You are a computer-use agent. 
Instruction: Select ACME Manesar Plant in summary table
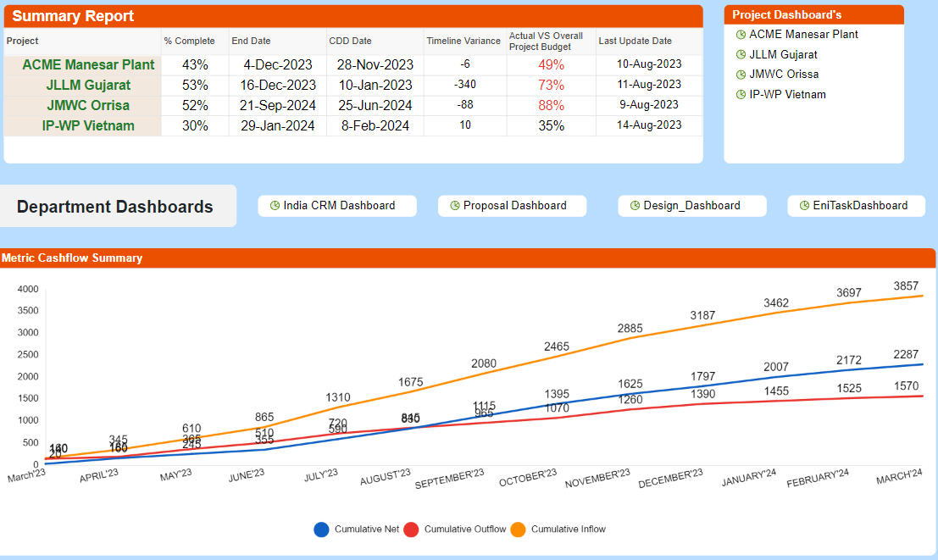(x=88, y=64)
